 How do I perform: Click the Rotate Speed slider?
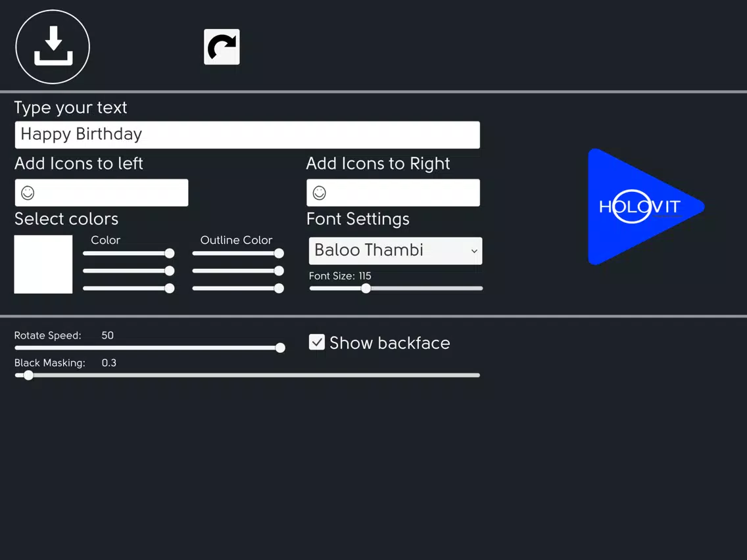[150, 348]
